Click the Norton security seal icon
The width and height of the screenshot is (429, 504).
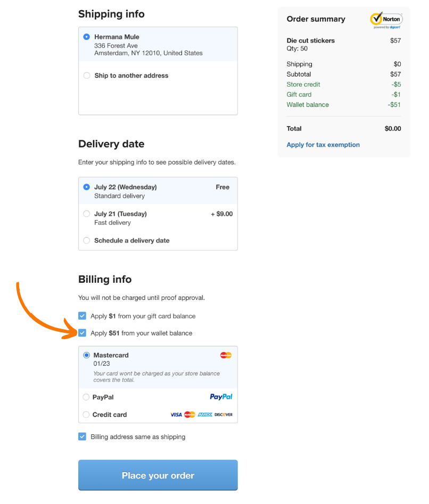tap(386, 20)
